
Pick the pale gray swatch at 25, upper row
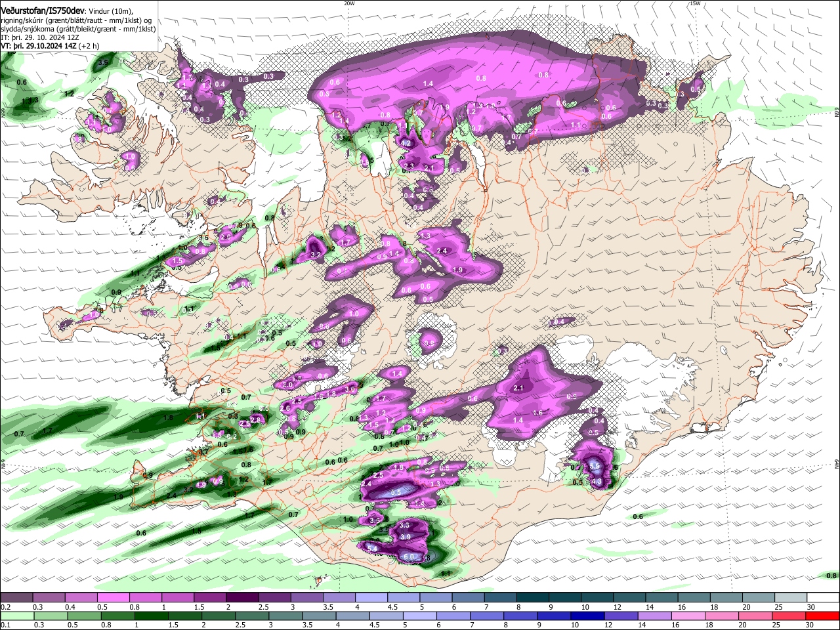[x=791, y=598]
